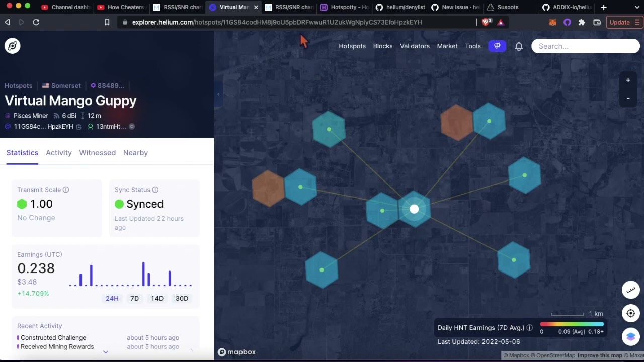The image size is (644, 362).
Task: Go back in browser history
Action: [x=7, y=22]
